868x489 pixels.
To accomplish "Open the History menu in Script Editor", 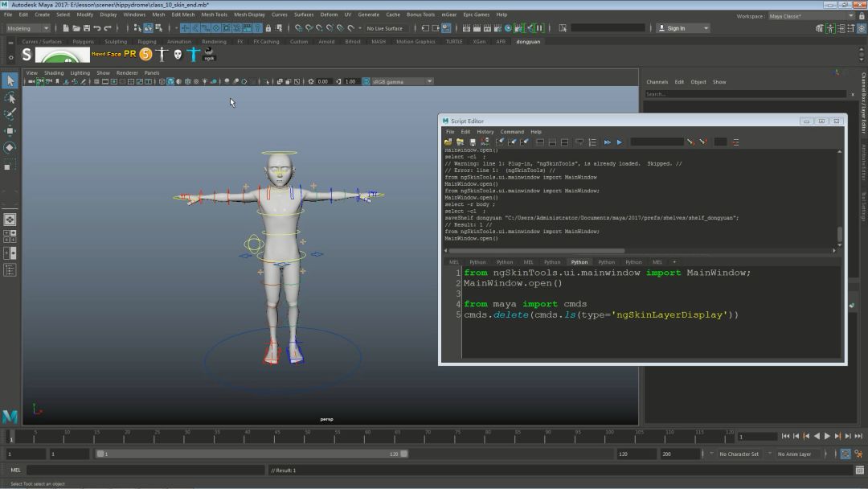I will [485, 132].
